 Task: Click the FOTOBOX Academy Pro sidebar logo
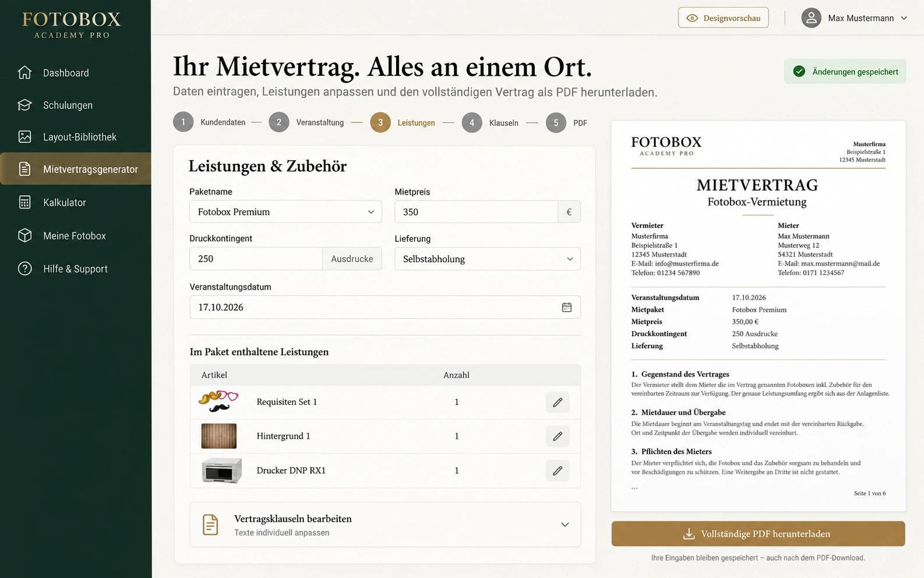click(x=72, y=25)
